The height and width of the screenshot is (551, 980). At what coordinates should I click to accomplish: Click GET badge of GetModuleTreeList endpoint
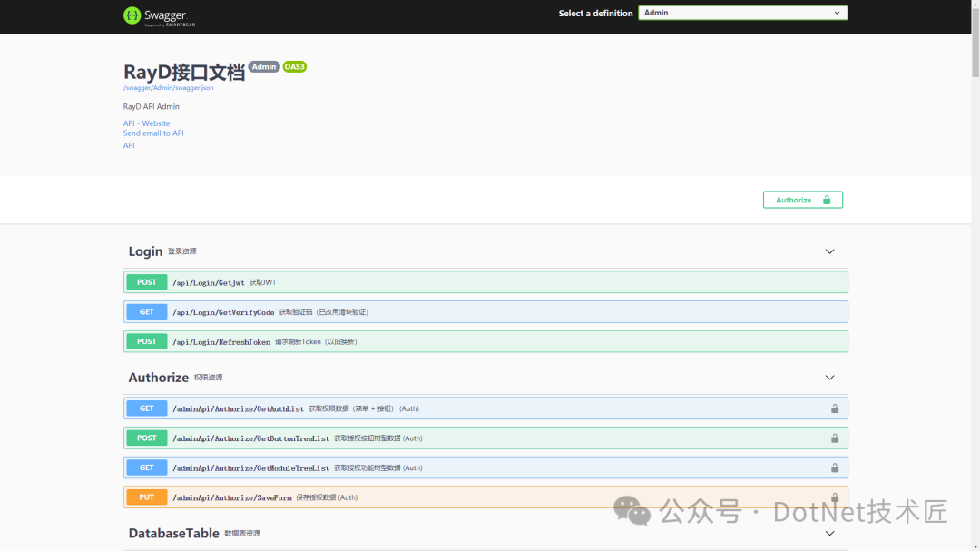(x=147, y=467)
